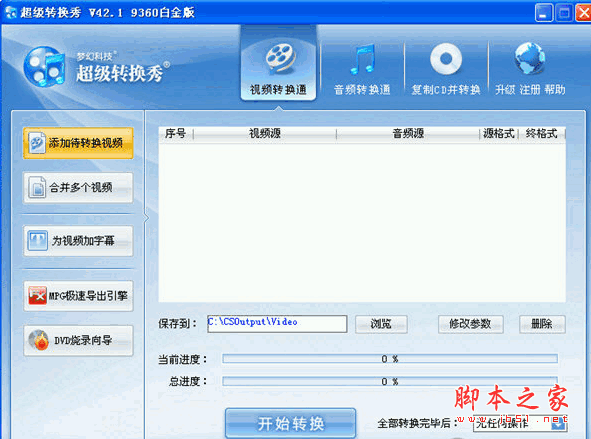This screenshot has width=591, height=439.
Task: Click 为视频加字幕 button
Action: coord(78,241)
